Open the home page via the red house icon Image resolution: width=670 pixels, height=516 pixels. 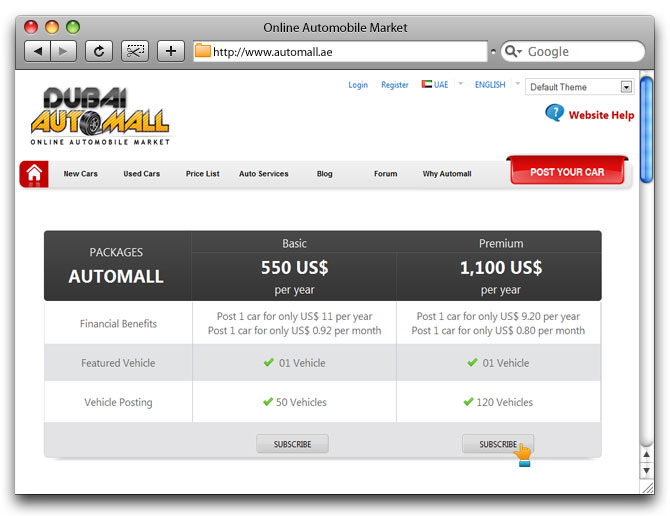pyautogui.click(x=34, y=174)
